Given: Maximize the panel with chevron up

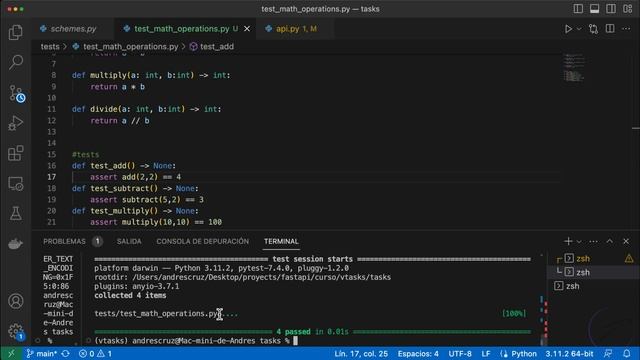Looking at the screenshot, I should (x=609, y=242).
